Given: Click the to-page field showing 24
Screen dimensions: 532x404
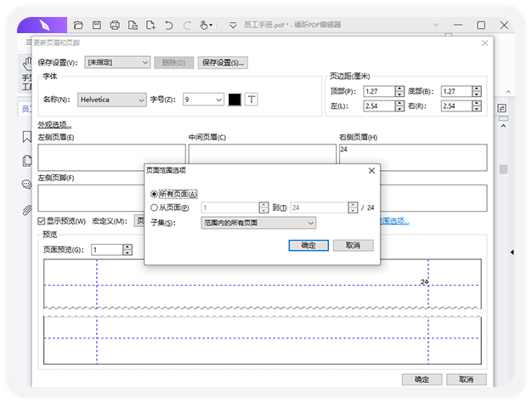Looking at the screenshot, I should (x=319, y=208).
